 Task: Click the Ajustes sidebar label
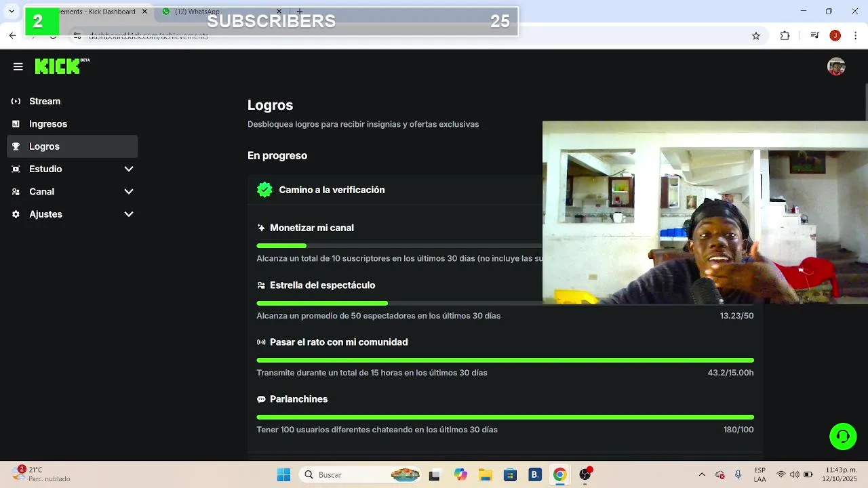45,214
